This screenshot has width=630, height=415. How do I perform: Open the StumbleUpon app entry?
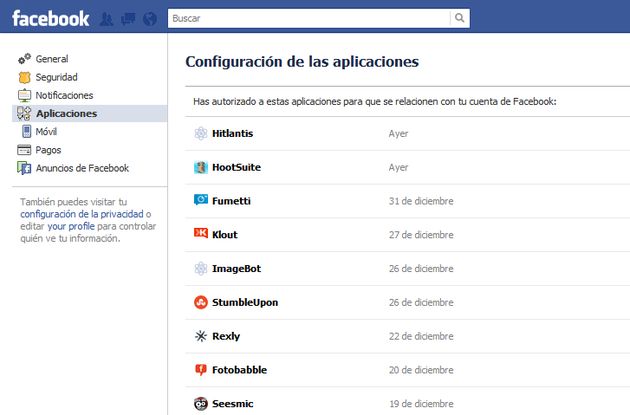pos(245,303)
